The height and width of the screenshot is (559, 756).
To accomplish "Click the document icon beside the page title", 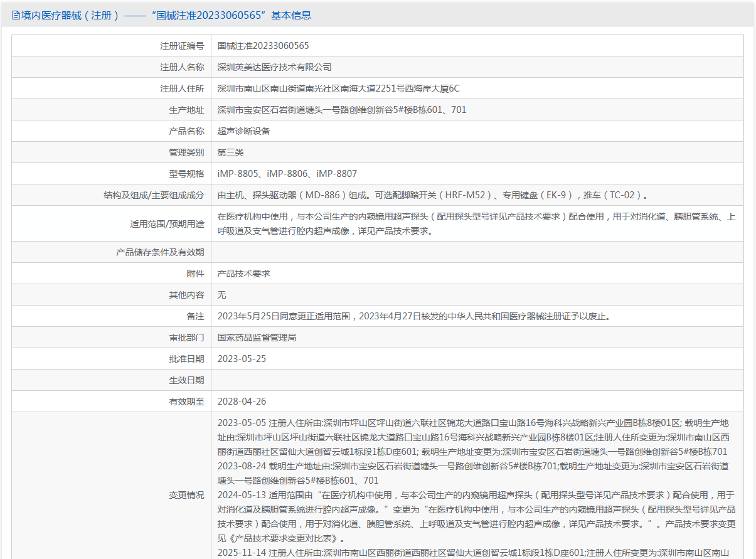I will point(16,15).
